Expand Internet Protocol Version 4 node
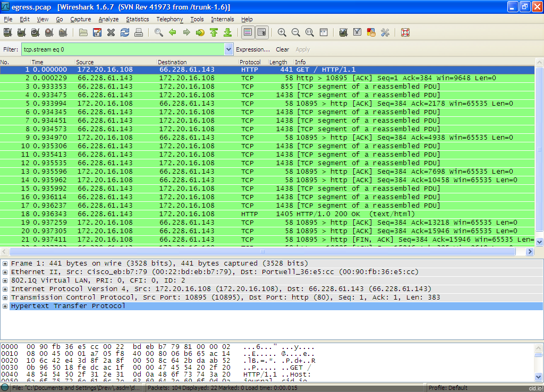The height and width of the screenshot is (392, 544). 5,289
